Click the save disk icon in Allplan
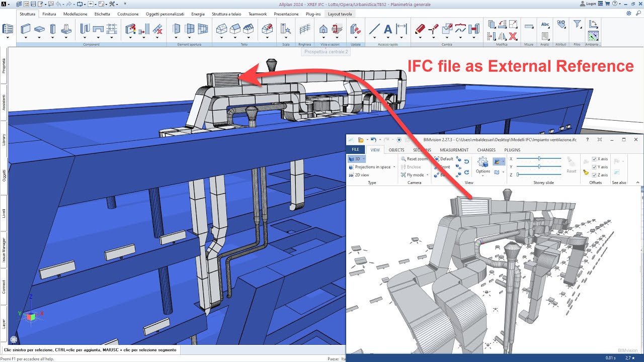Image resolution: width=644 pixels, height=362 pixels. [32, 4]
